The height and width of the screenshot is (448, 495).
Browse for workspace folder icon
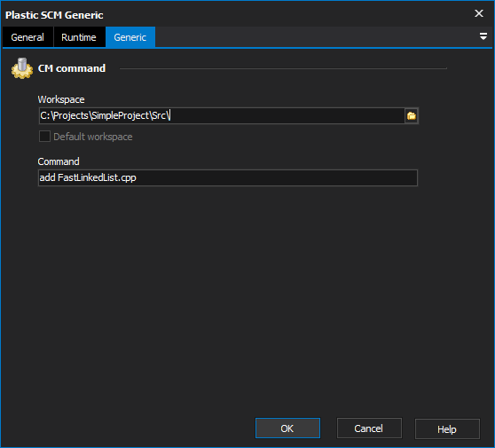[412, 116]
